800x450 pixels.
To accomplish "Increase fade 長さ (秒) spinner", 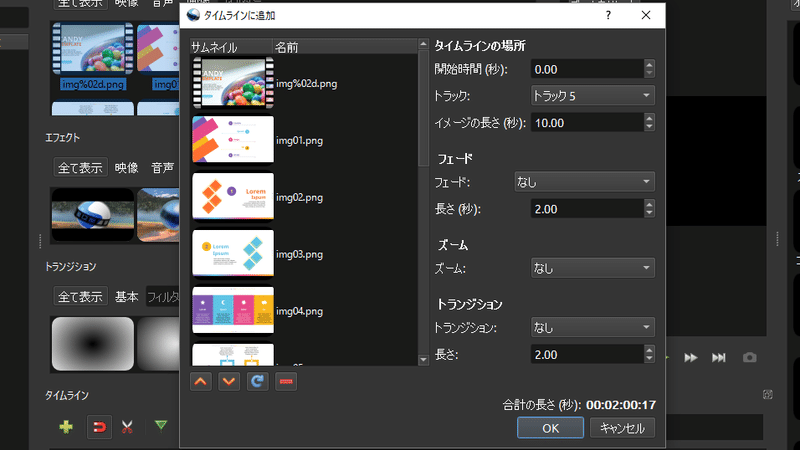I will pyautogui.click(x=649, y=204).
